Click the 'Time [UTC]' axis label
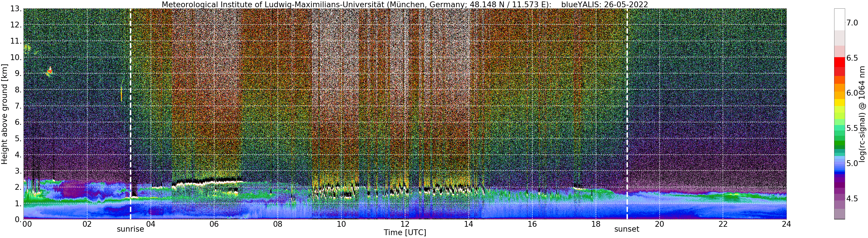 [x=405, y=233]
